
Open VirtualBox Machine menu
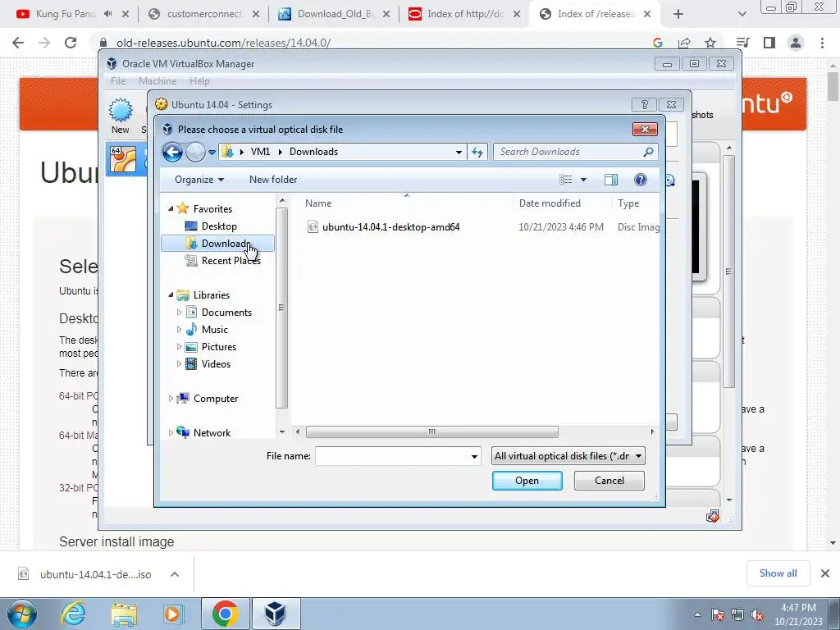(157, 81)
